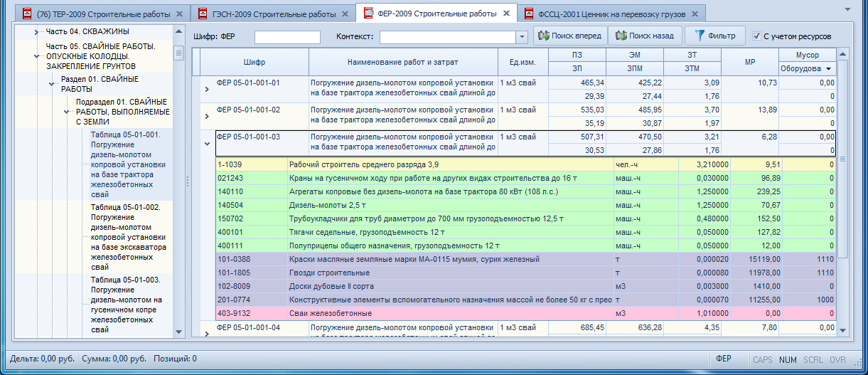
Task: Open the tab list arrow at the tab bar's right end
Action: tap(847, 9)
